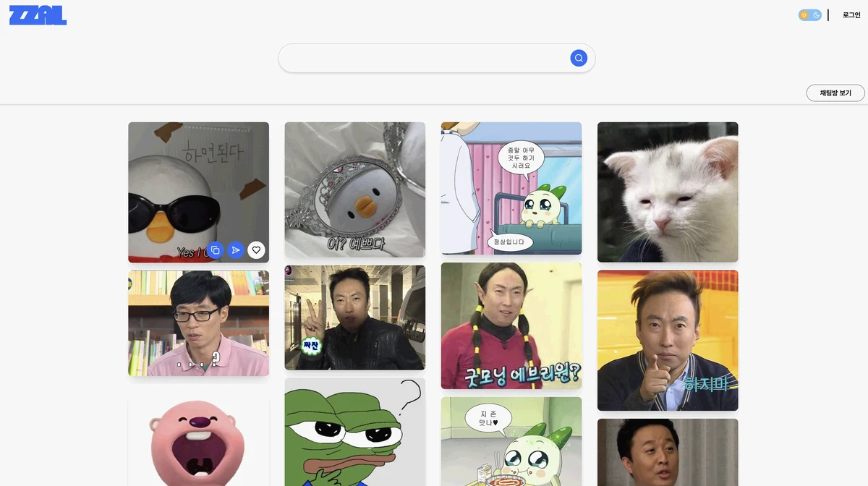Open the 지존 맛나 radish eating ramen thumbnail
This screenshot has width=868, height=486.
(x=511, y=441)
